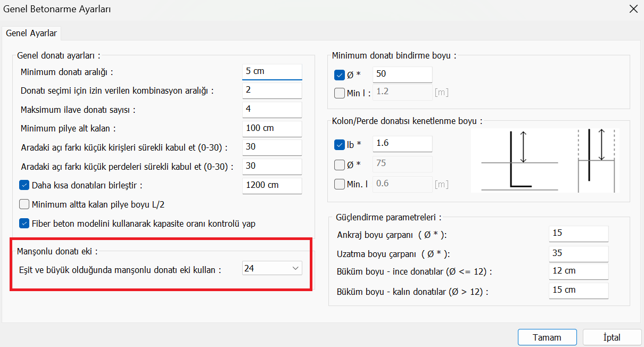Toggle the lb * kenetlenme checkbox
Image resolution: width=644 pixels, height=347 pixels.
click(x=340, y=144)
